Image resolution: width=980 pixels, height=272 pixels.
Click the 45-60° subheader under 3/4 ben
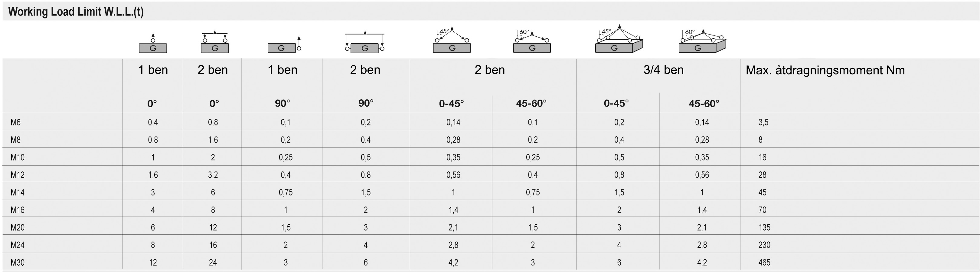[x=704, y=104]
